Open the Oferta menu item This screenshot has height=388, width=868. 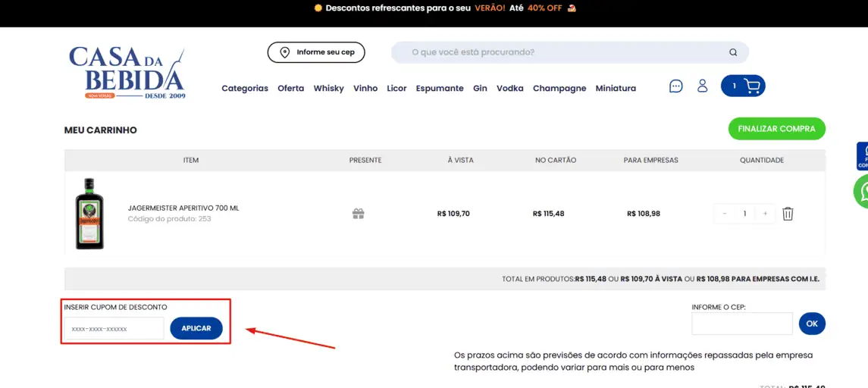point(290,88)
